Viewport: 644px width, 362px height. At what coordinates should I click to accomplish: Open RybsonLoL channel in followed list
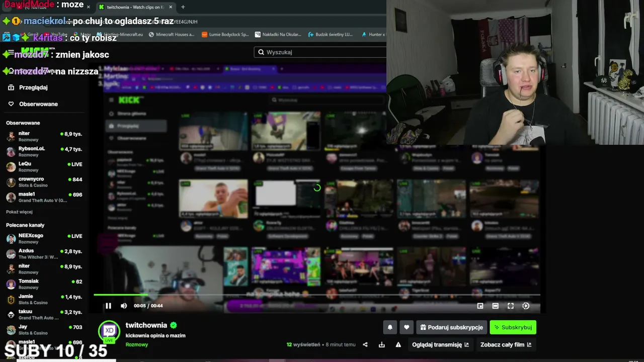tap(44, 151)
